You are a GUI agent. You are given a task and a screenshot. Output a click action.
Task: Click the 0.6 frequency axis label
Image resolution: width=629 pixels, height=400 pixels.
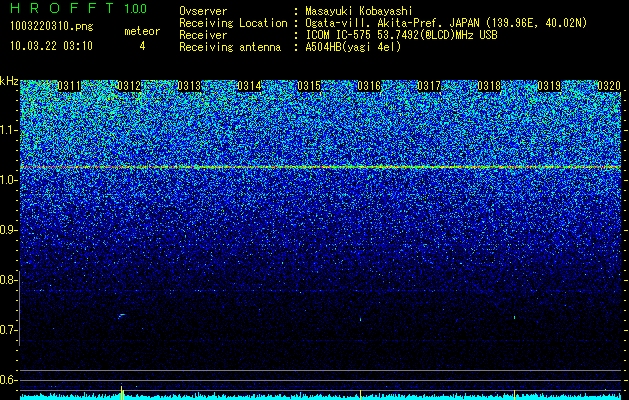pos(8,380)
